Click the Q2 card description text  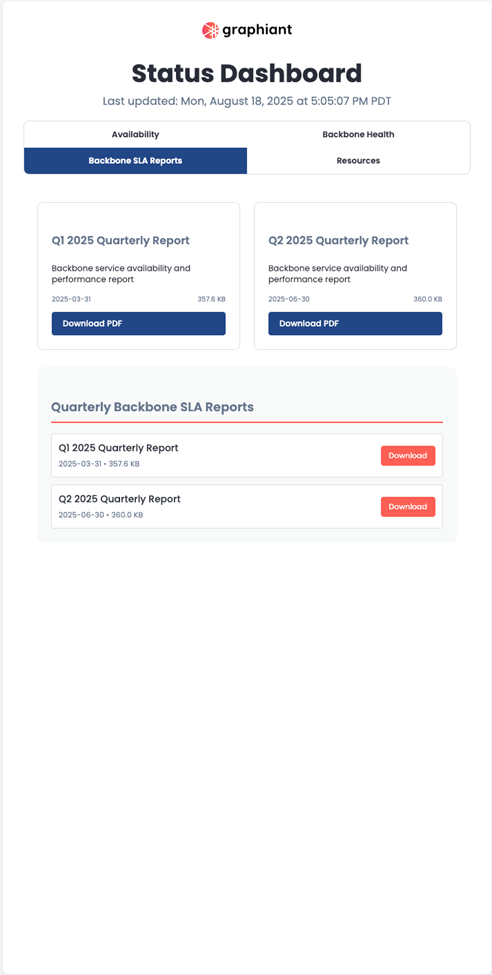(337, 274)
